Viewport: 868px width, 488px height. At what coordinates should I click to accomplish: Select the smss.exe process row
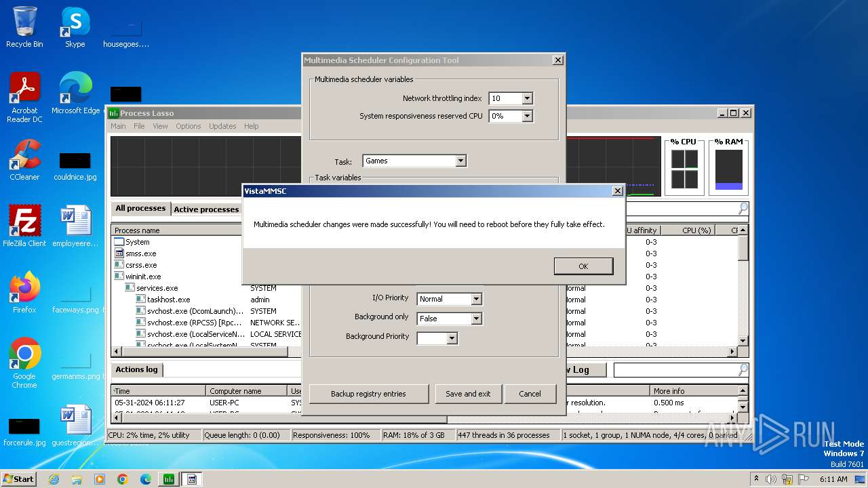click(141, 253)
